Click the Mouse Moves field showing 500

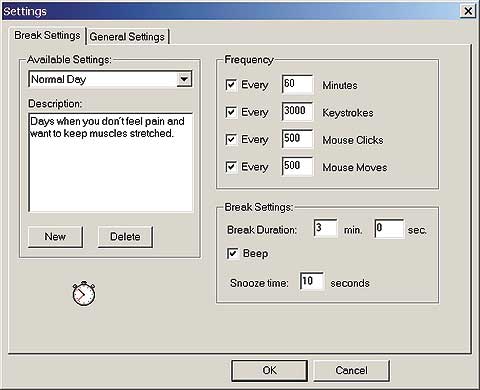point(297,166)
